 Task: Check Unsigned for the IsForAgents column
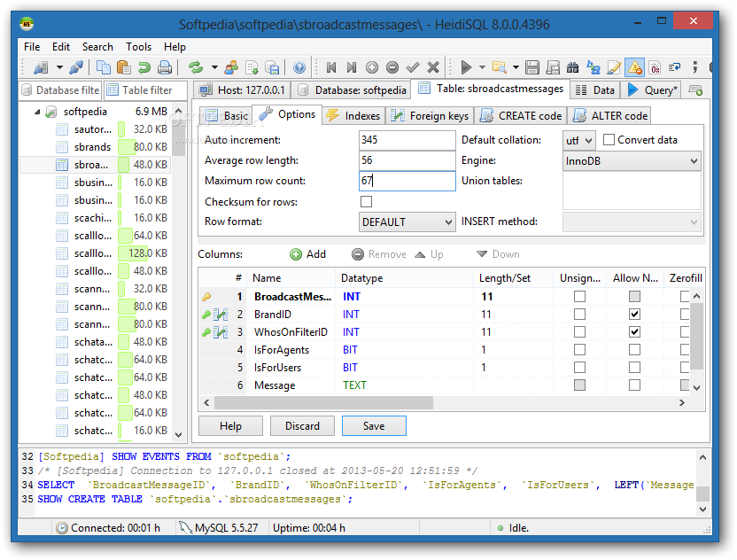tap(579, 350)
